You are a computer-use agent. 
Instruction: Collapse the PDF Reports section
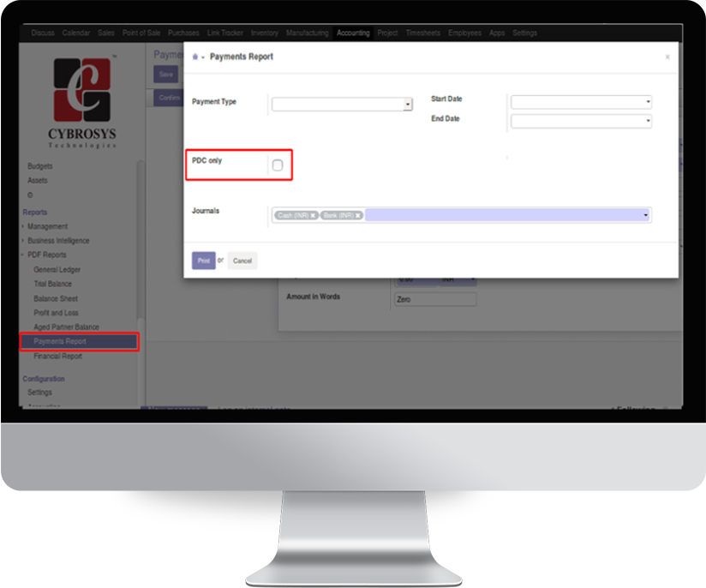[47, 255]
